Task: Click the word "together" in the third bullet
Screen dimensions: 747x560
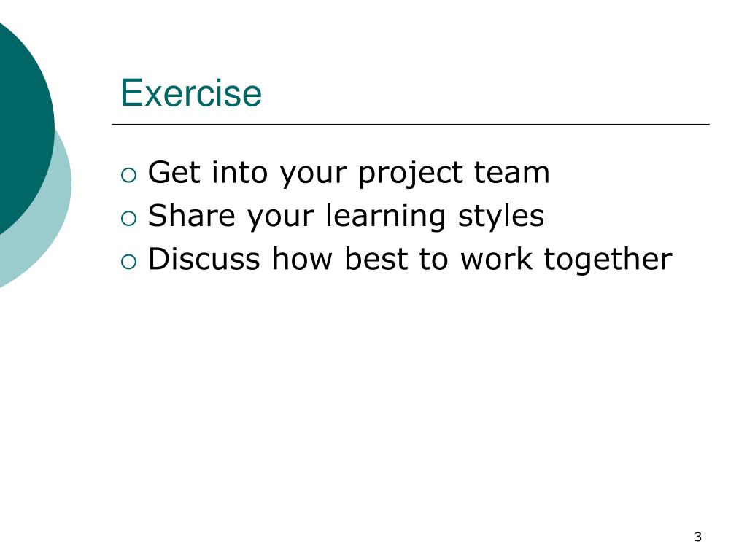Action: [608, 260]
